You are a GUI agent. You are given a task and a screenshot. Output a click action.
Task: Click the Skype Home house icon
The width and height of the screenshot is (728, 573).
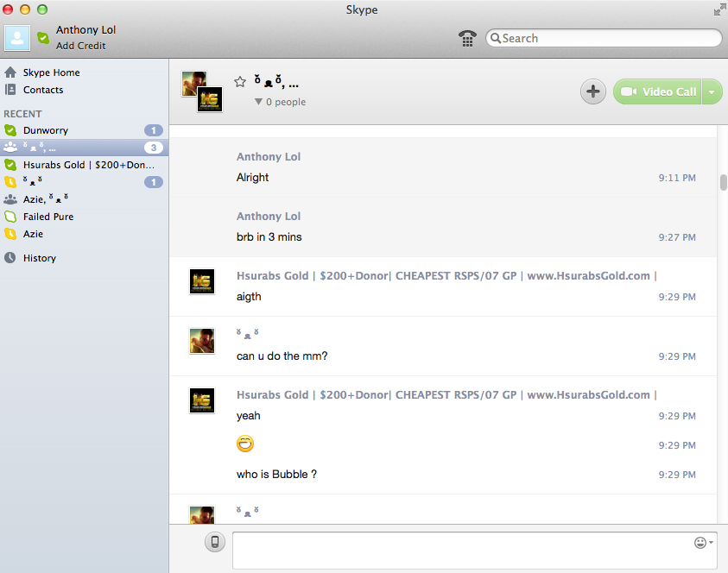click(x=10, y=72)
